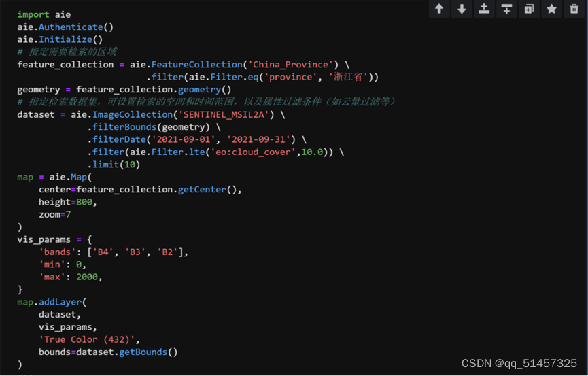The image size is (588, 376).
Task: Favorite the cell with the star icon
Action: [x=551, y=9]
